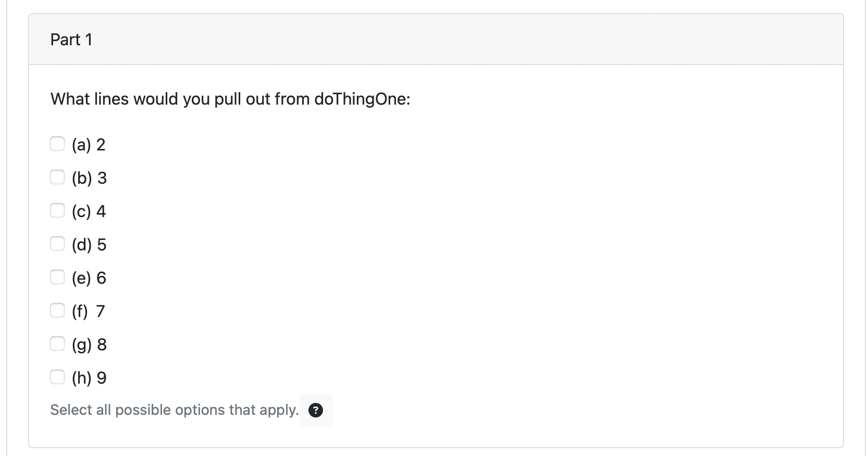This screenshot has height=456, width=868.
Task: Click the "(g) 8" option label text
Action: (89, 345)
